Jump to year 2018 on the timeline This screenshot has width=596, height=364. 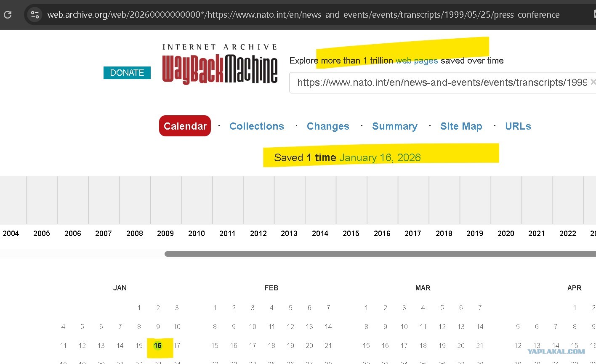coord(444,234)
